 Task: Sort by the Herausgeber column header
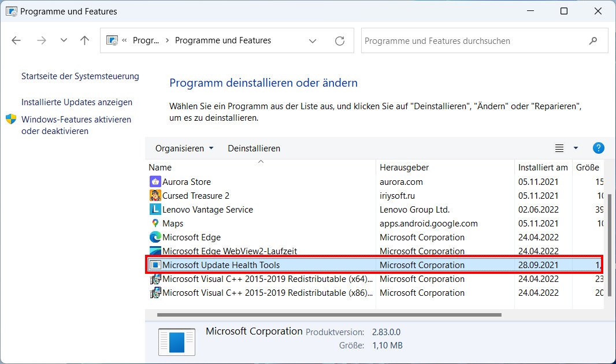point(405,168)
